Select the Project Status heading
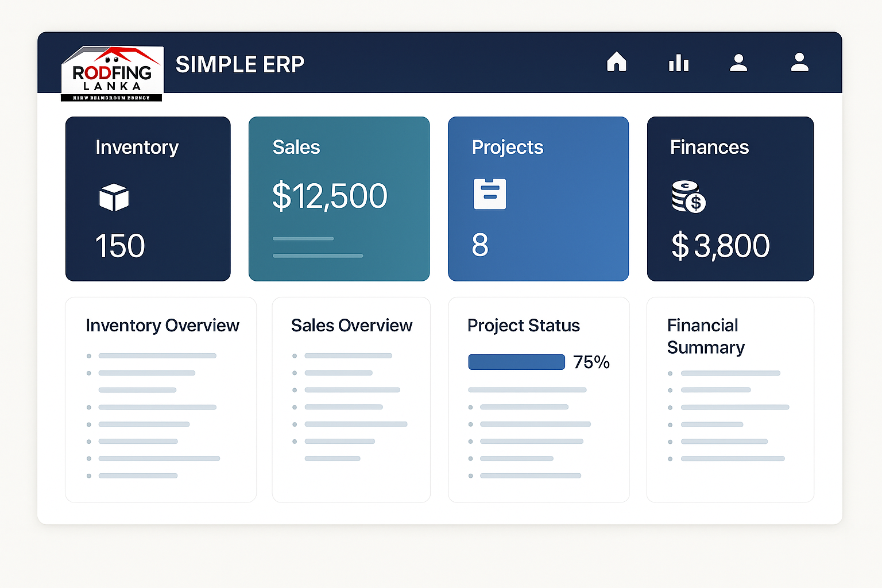The image size is (882, 588). point(524,326)
